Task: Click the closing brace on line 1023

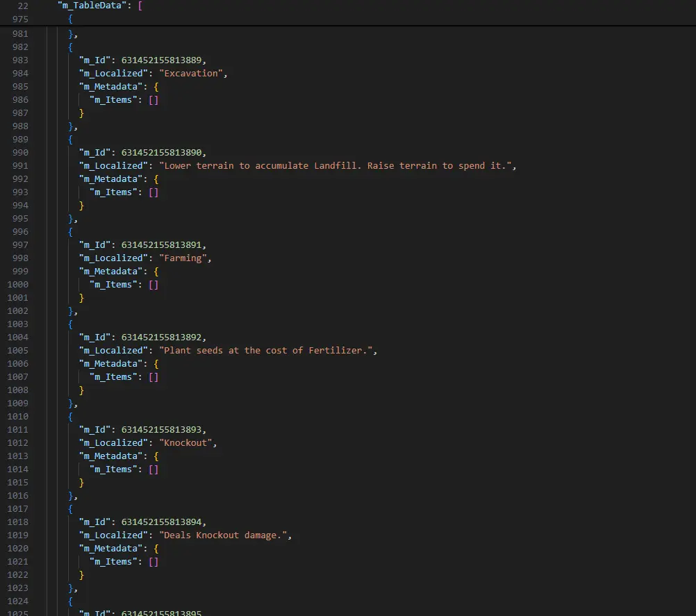Action: point(71,588)
